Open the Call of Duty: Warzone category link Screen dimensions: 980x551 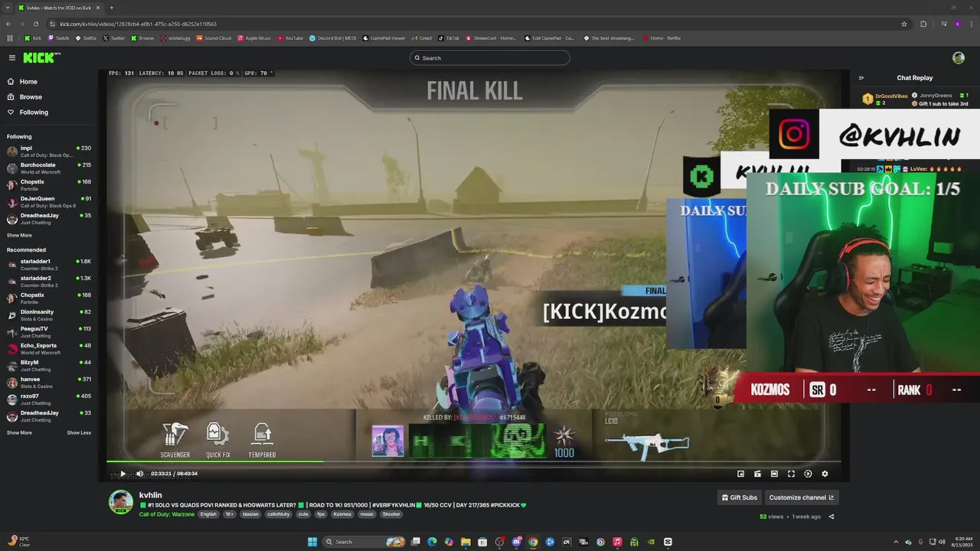click(167, 514)
